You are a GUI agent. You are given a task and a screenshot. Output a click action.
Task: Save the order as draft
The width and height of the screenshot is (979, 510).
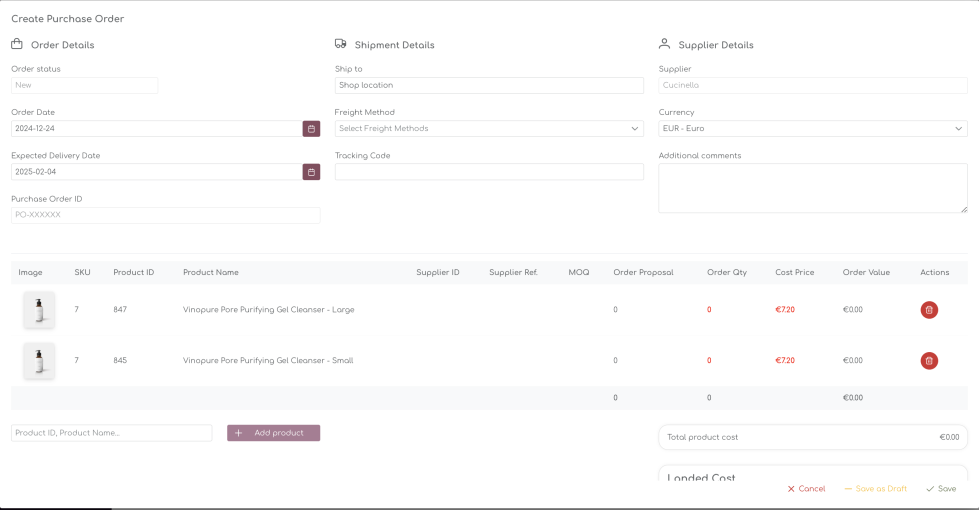(875, 489)
